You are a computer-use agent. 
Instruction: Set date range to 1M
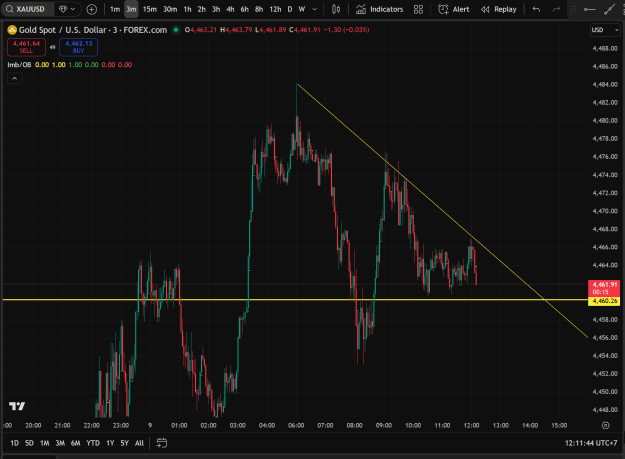(x=45, y=443)
